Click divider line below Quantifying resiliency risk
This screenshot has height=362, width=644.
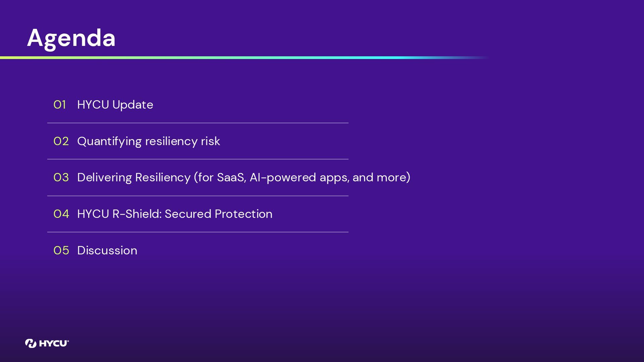tap(198, 159)
